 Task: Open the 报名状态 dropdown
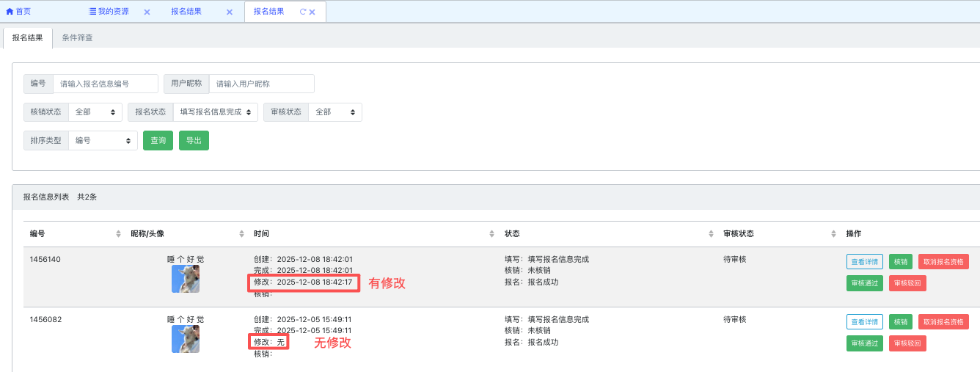215,112
